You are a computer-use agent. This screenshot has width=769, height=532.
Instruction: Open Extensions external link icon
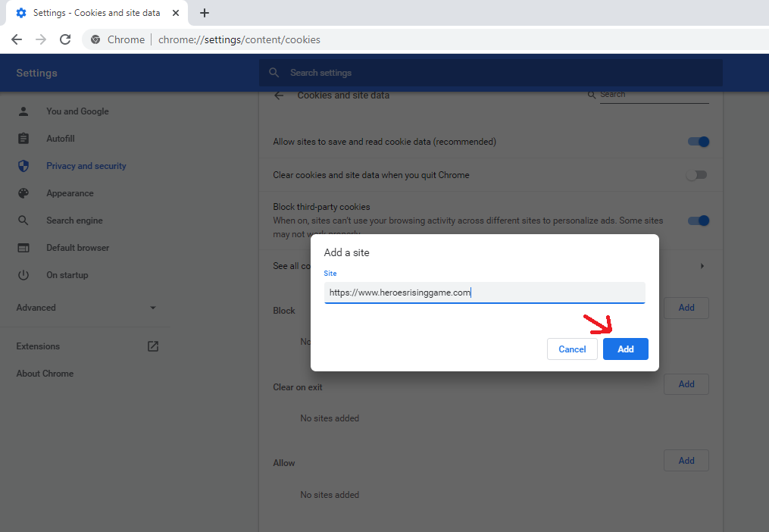(x=153, y=346)
